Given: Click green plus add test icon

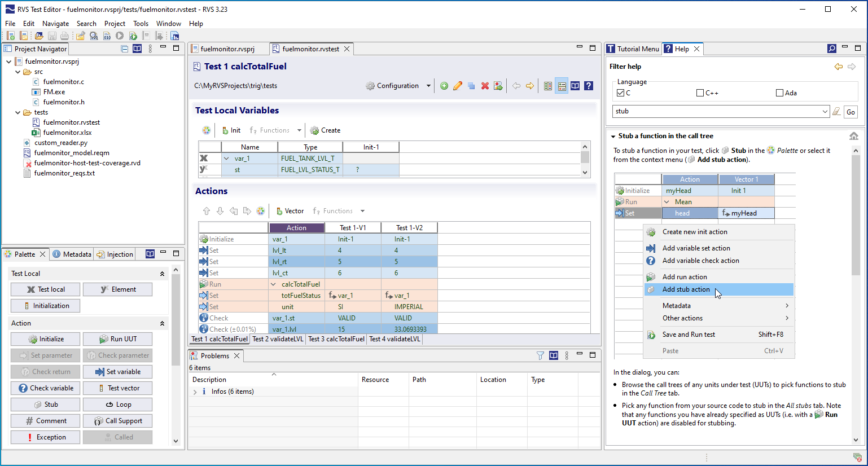Looking at the screenshot, I should pos(444,86).
